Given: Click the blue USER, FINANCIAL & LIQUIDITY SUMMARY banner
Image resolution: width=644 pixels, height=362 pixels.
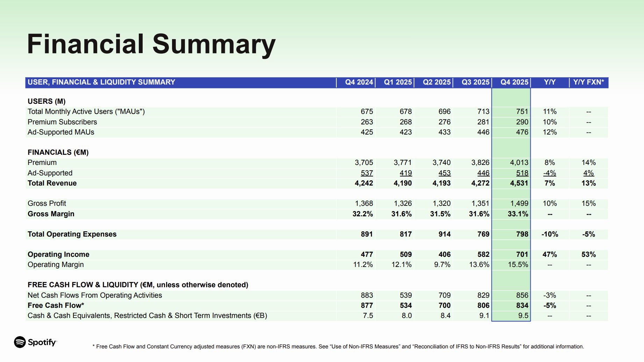Looking at the screenshot, I should (101, 82).
